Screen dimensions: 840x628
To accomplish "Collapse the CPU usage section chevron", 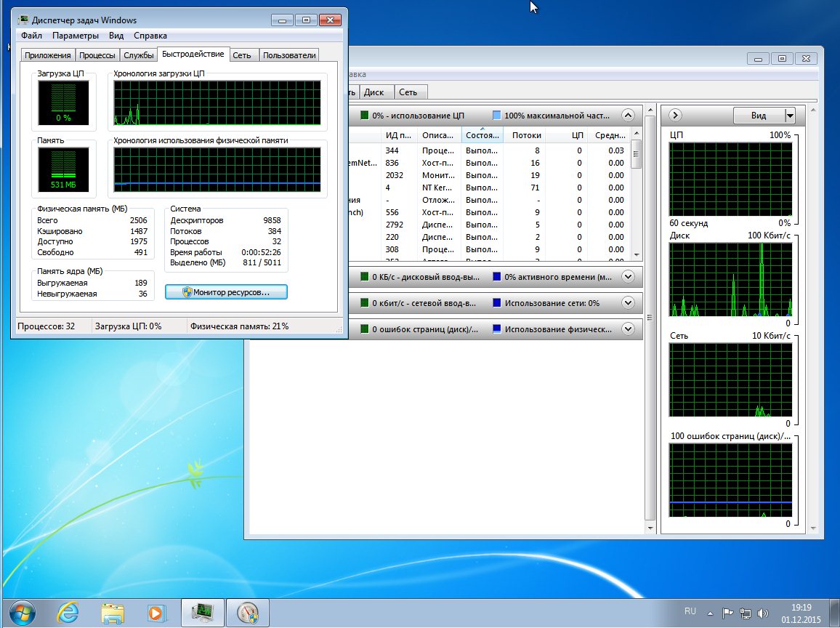I will coord(629,115).
